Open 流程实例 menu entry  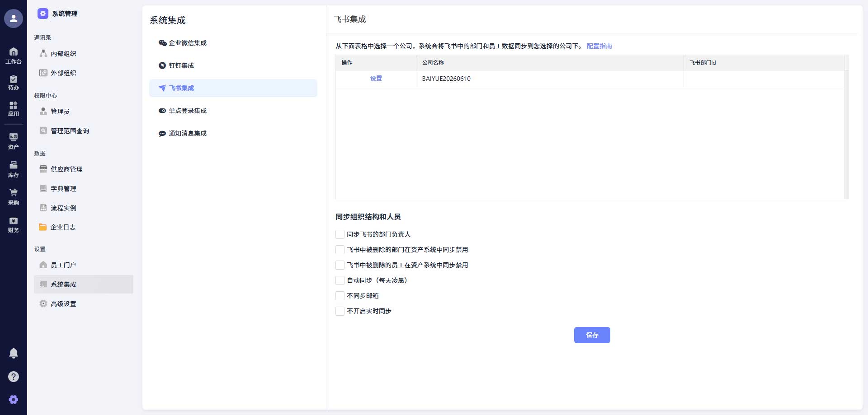point(84,208)
